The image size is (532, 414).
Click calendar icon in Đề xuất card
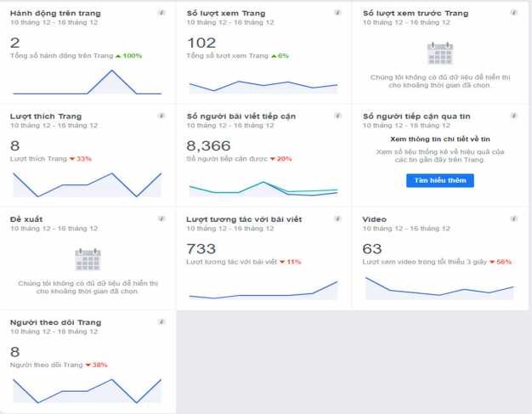click(x=88, y=258)
